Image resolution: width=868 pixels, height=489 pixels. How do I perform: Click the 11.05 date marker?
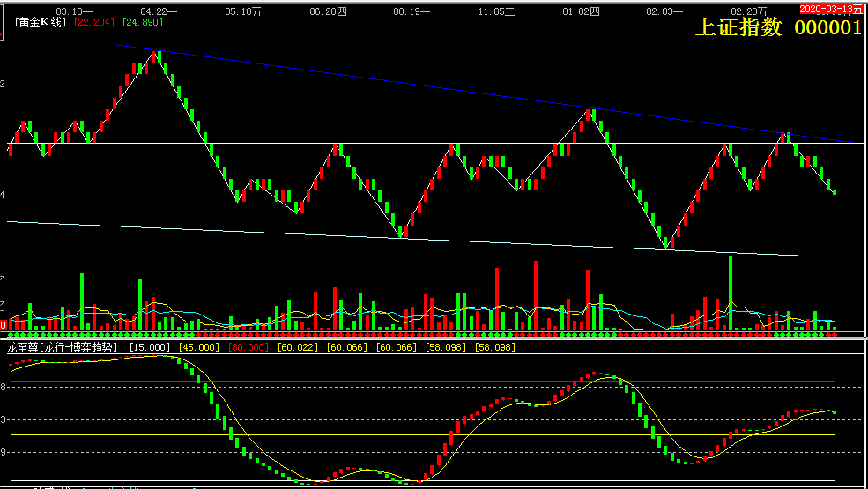496,11
